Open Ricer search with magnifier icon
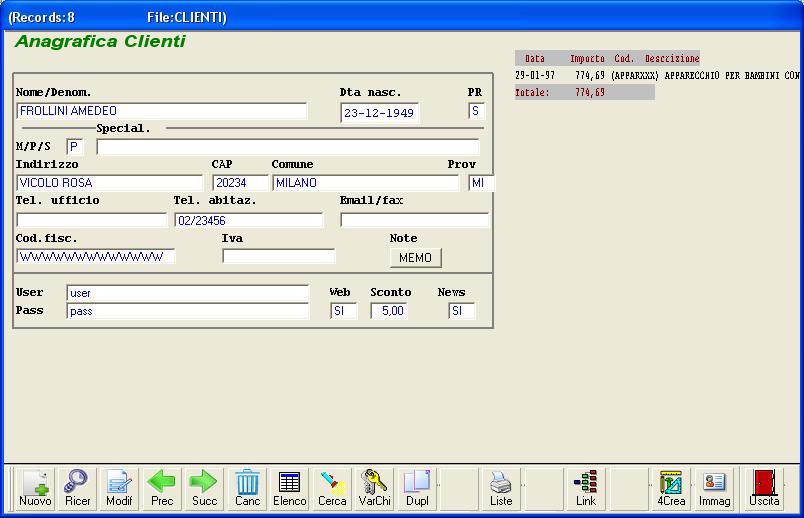This screenshot has height=518, width=804. (x=77, y=489)
